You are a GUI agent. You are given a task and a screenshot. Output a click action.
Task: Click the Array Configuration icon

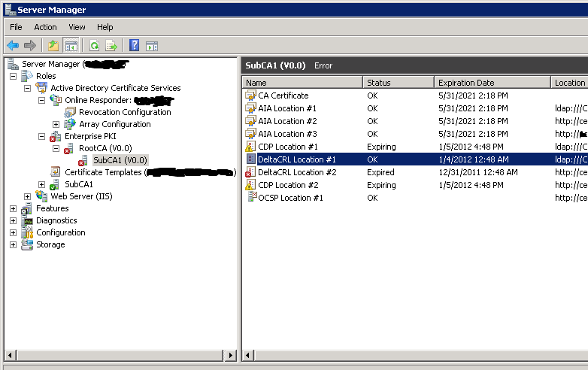70,124
